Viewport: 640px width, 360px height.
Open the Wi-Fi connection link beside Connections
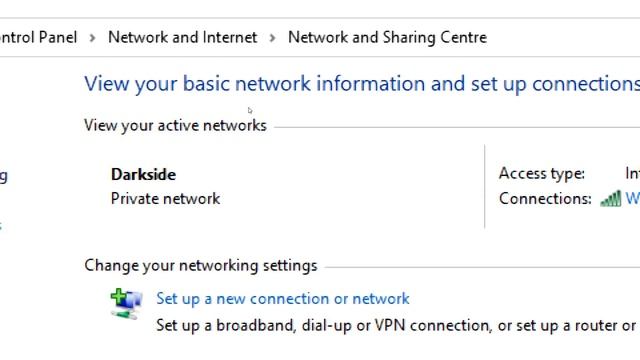click(x=633, y=199)
